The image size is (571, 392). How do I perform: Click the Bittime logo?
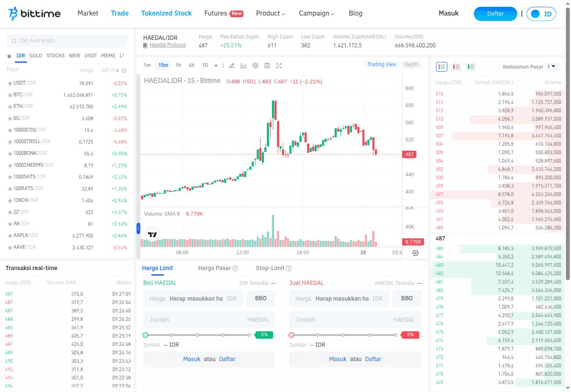[x=34, y=14]
